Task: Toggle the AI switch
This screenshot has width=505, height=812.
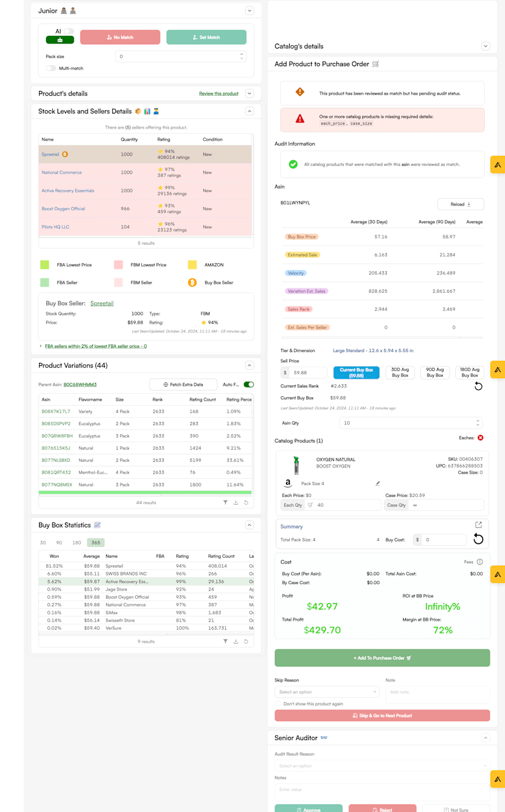Action: pos(69,31)
